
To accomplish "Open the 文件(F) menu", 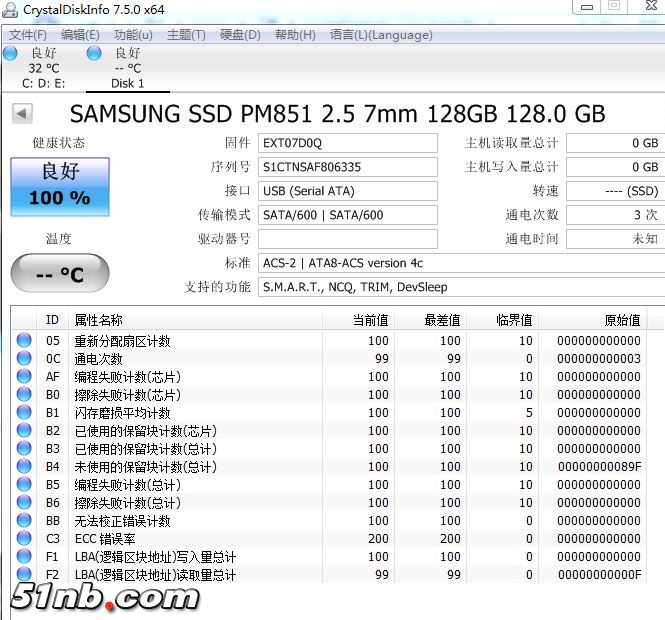I will (28, 35).
